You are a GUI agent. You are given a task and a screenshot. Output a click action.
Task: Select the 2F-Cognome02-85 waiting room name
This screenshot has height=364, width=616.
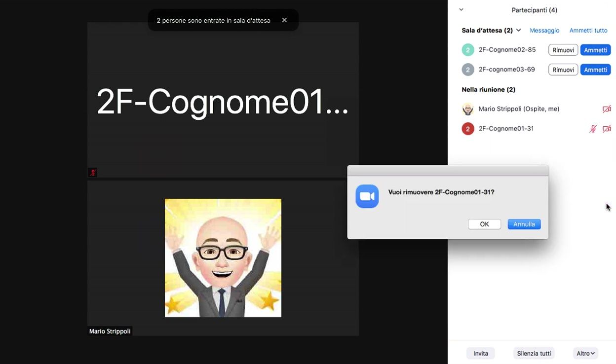(x=507, y=50)
